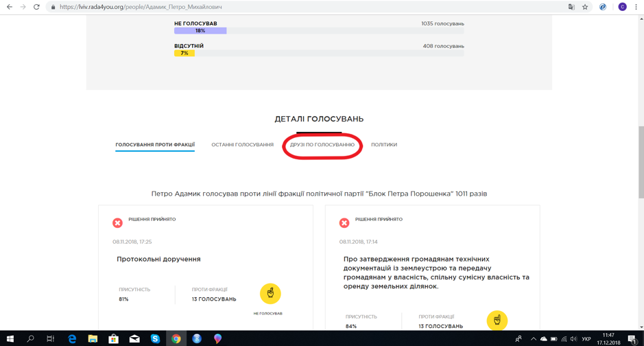644x346 pixels.
Task: Go back to the previous page
Action: click(10, 7)
